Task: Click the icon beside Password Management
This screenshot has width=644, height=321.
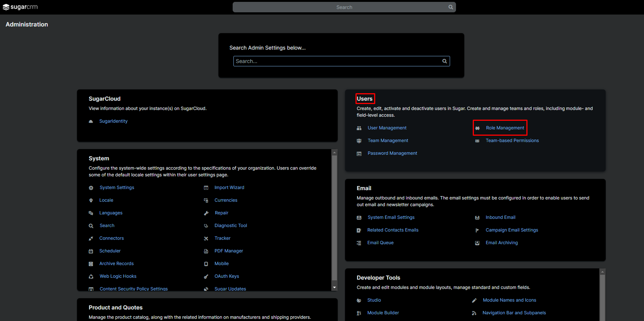Action: [359, 154]
